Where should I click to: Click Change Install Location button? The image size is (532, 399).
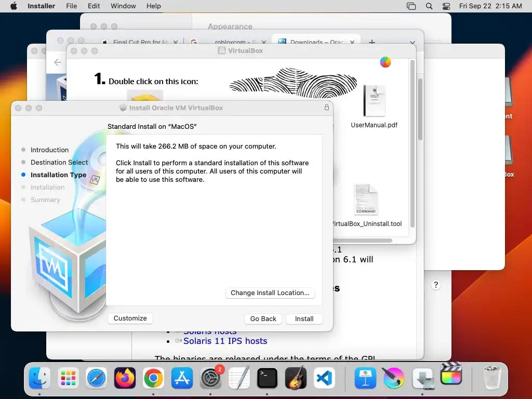point(270,293)
